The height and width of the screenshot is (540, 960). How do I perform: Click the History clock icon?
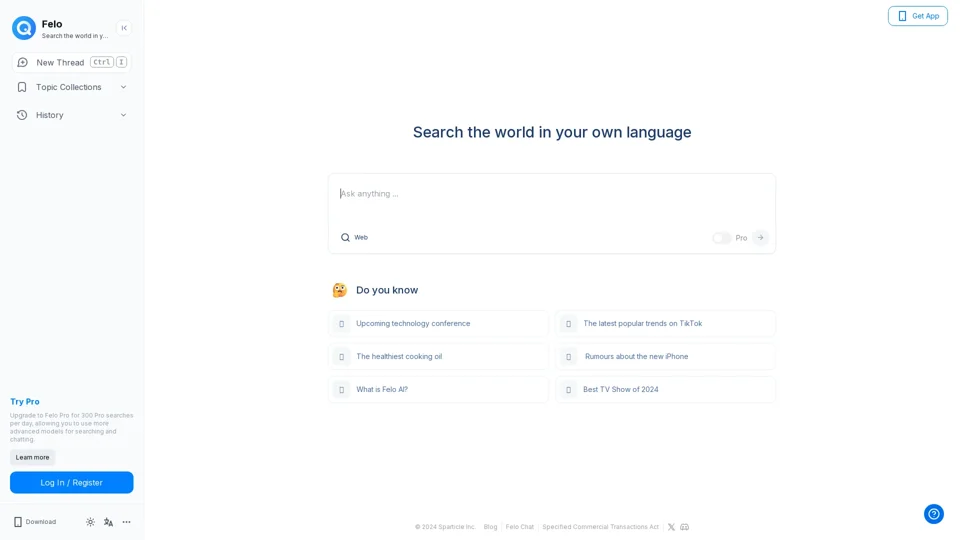[x=22, y=115]
